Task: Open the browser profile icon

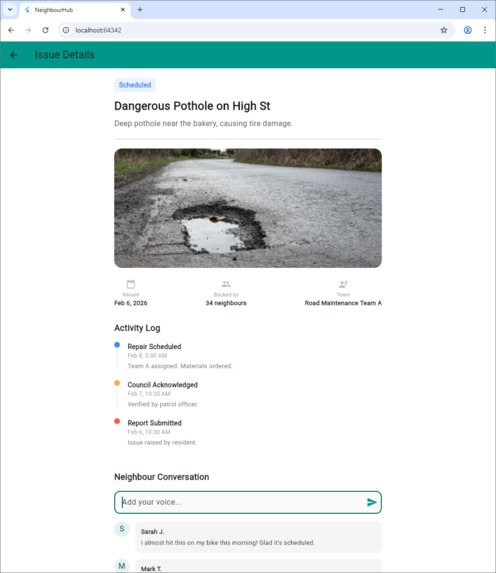Action: 467,30
